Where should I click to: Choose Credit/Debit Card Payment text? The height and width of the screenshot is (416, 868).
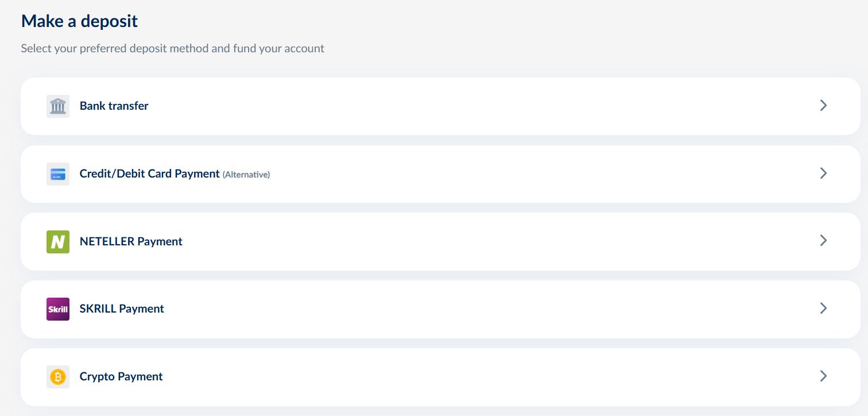click(x=150, y=174)
